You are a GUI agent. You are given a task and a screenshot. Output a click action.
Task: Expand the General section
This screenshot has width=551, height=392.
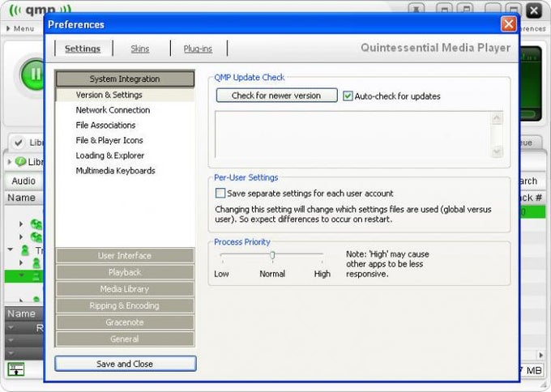(x=125, y=339)
